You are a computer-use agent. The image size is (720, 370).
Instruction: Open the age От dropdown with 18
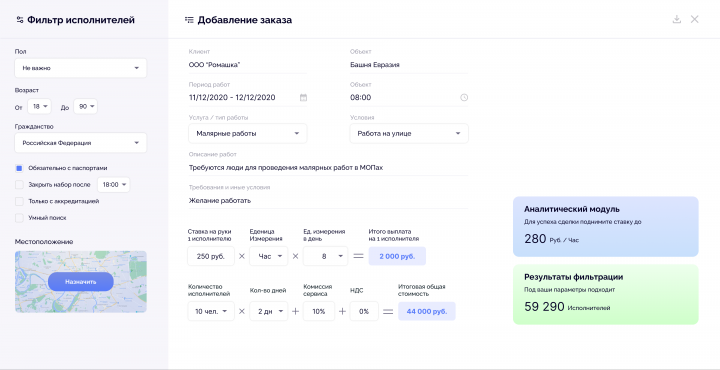(39, 107)
